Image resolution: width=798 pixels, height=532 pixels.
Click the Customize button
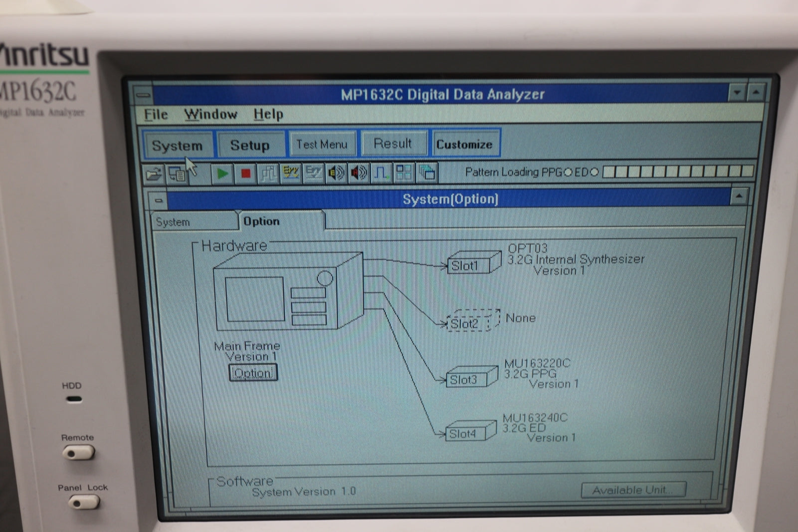[465, 144]
